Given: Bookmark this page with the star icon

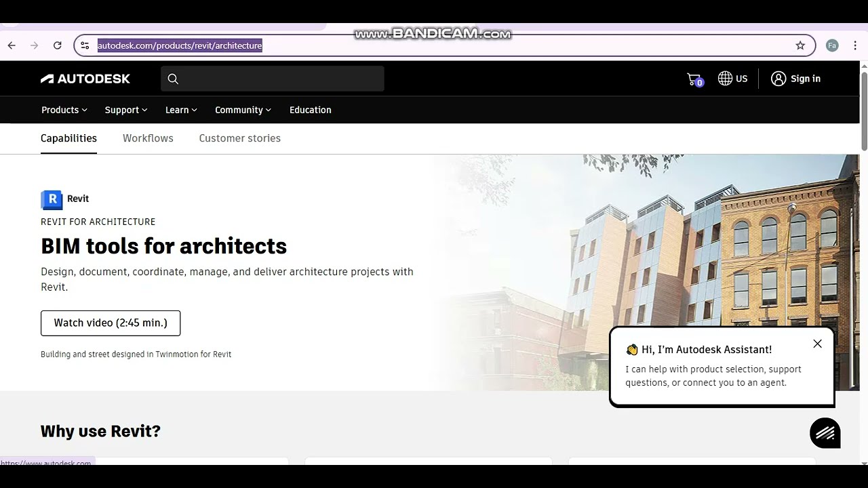Looking at the screenshot, I should point(800,45).
